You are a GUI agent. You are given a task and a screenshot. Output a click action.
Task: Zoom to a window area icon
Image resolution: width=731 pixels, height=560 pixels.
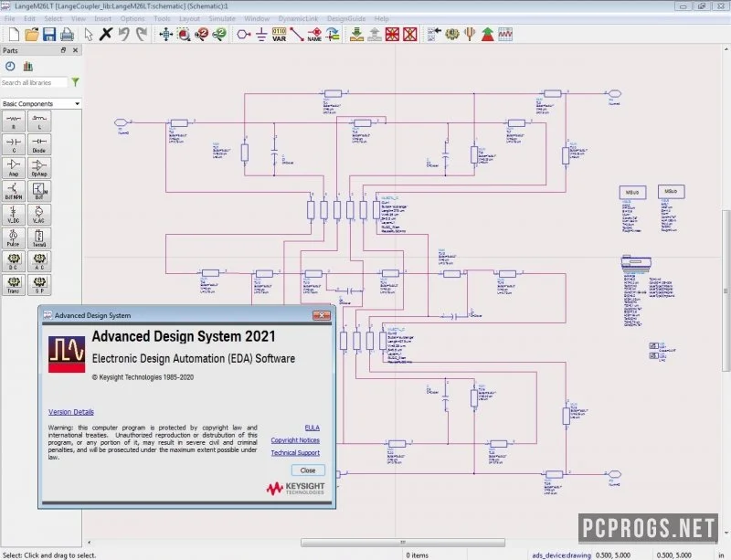[x=184, y=34]
